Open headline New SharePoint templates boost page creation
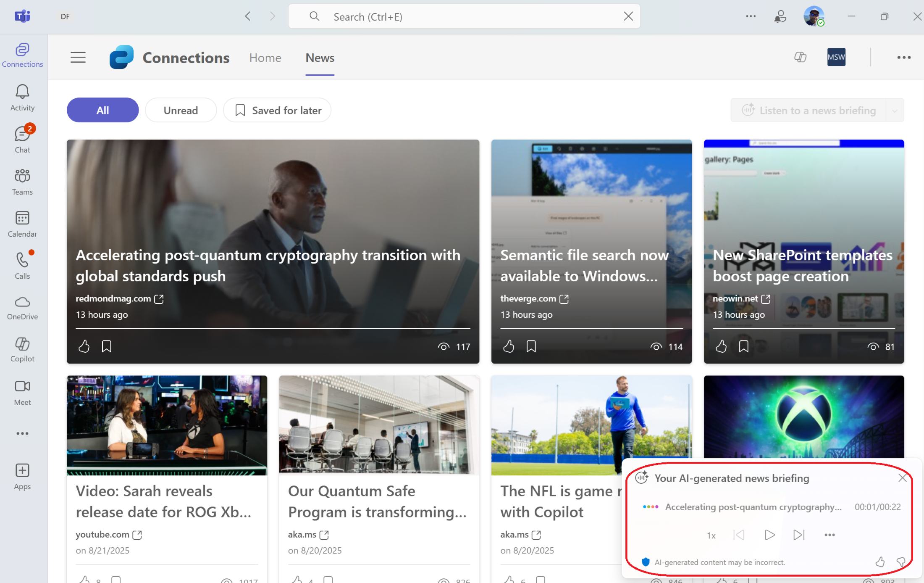 pos(803,266)
